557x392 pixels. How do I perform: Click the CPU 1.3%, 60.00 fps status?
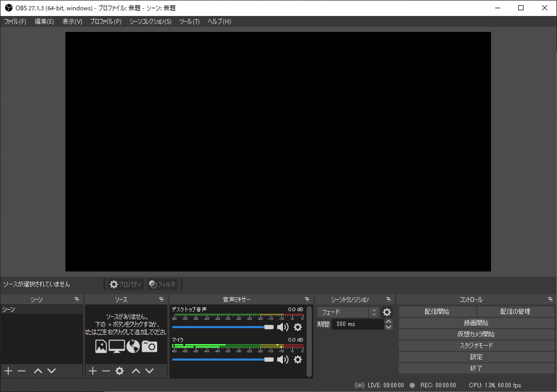495,385
